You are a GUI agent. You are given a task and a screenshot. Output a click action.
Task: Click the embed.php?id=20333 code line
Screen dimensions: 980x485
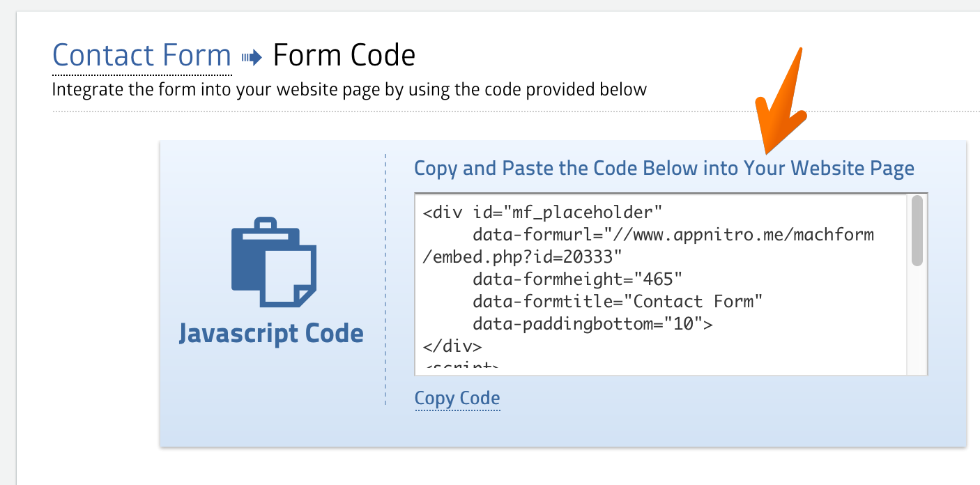tap(521, 257)
